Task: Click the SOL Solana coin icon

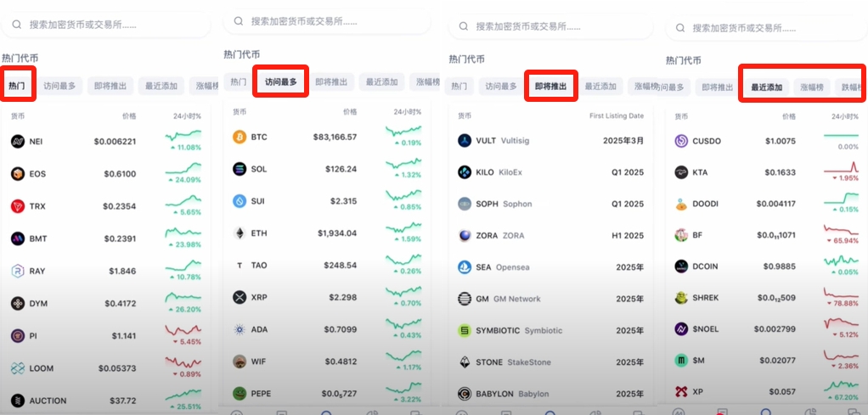Action: (239, 169)
